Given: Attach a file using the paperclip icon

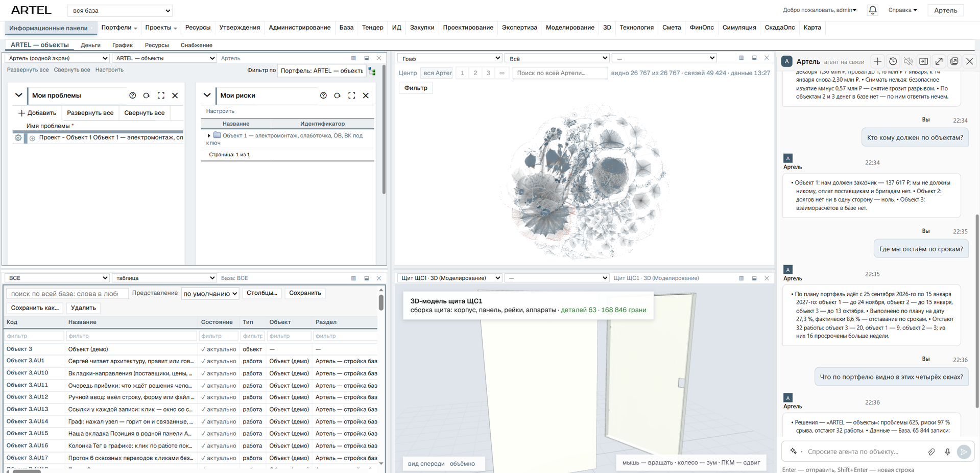Looking at the screenshot, I should pyautogui.click(x=931, y=452).
